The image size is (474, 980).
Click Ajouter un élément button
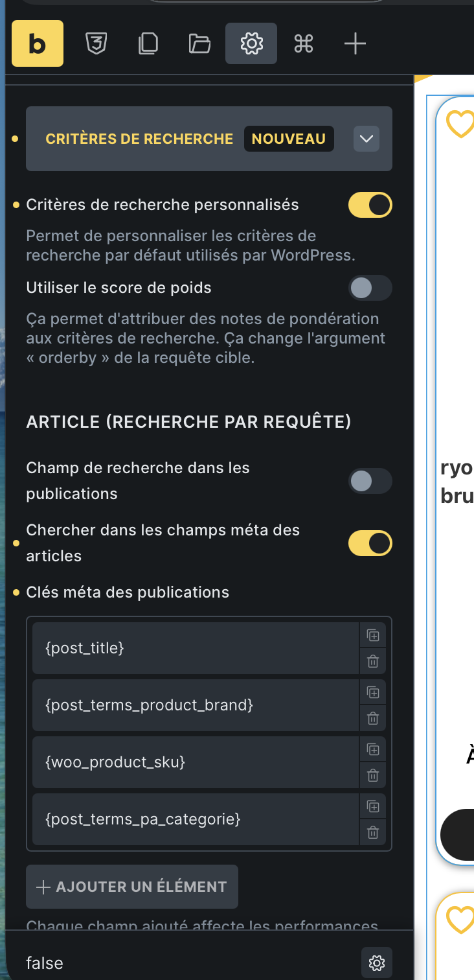tap(132, 887)
